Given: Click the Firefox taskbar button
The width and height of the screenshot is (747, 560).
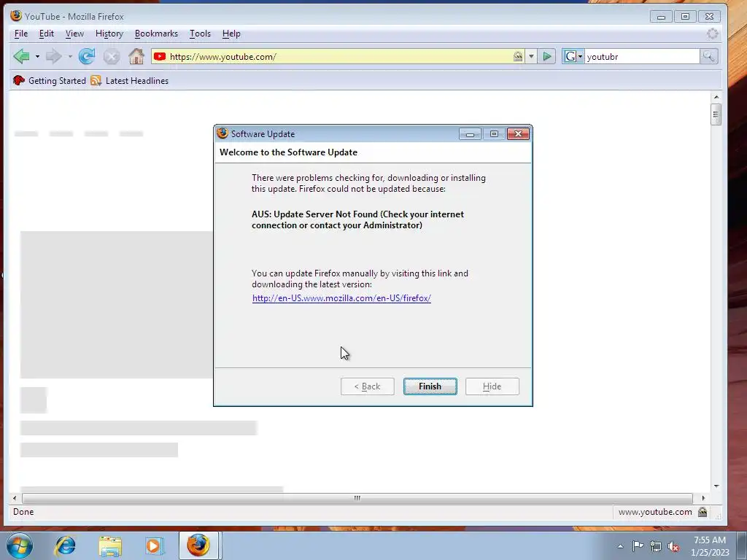Looking at the screenshot, I should click(x=198, y=545).
